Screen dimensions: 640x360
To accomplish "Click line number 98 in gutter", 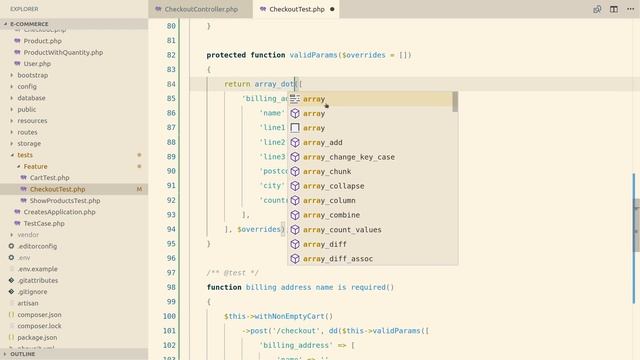I will (171, 287).
